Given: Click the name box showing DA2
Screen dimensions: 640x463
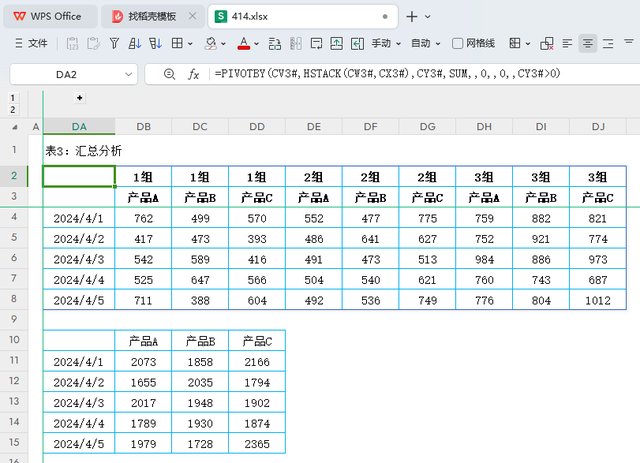Looking at the screenshot, I should [66, 74].
